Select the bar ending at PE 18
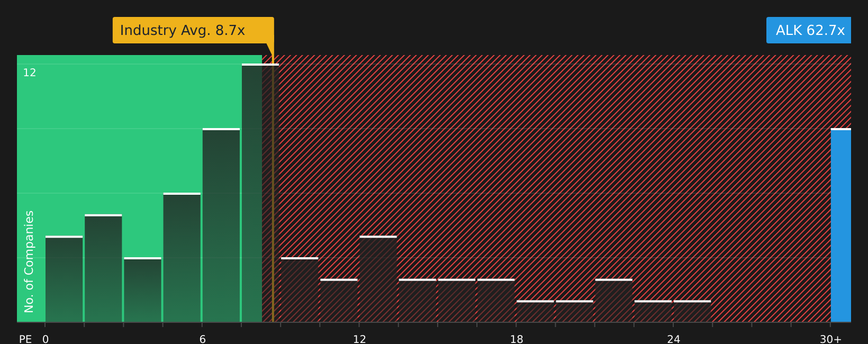Viewport: 868px width, 344px height. pyautogui.click(x=496, y=301)
